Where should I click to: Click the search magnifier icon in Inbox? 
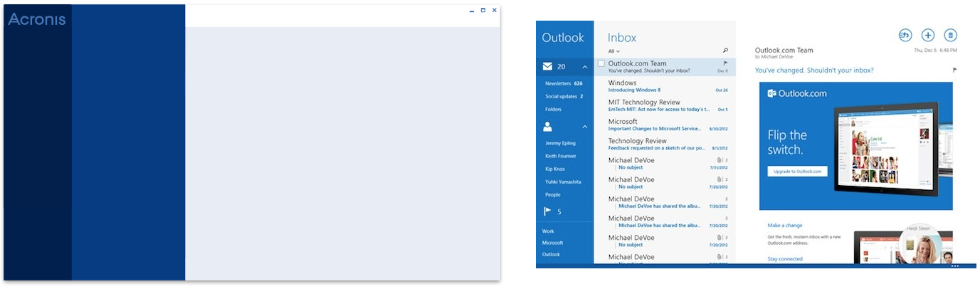pyautogui.click(x=725, y=51)
